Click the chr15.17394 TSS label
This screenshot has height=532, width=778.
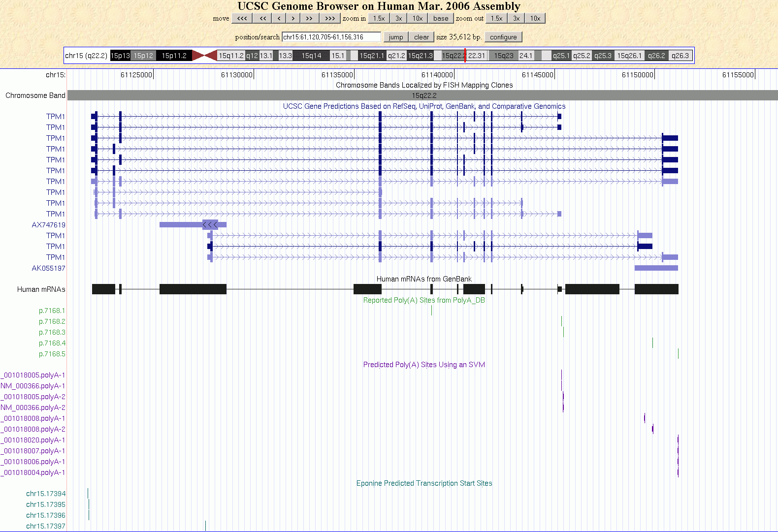click(46, 494)
